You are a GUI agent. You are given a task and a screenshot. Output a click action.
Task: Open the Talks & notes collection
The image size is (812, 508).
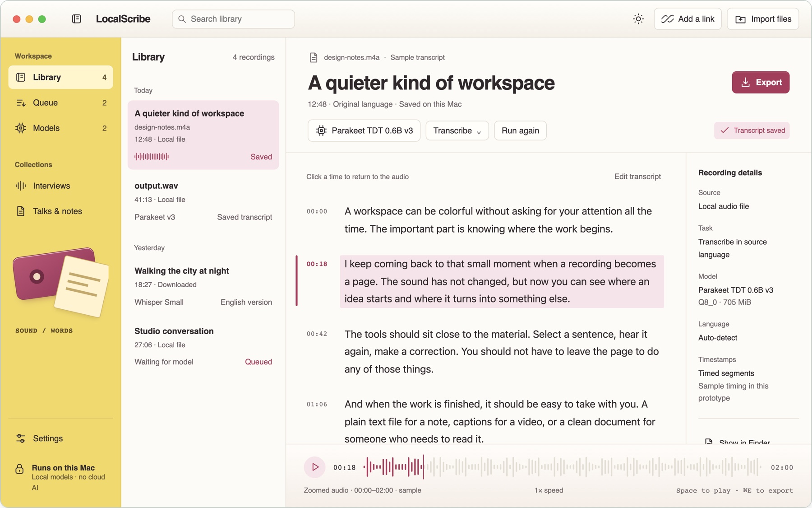pos(60,211)
